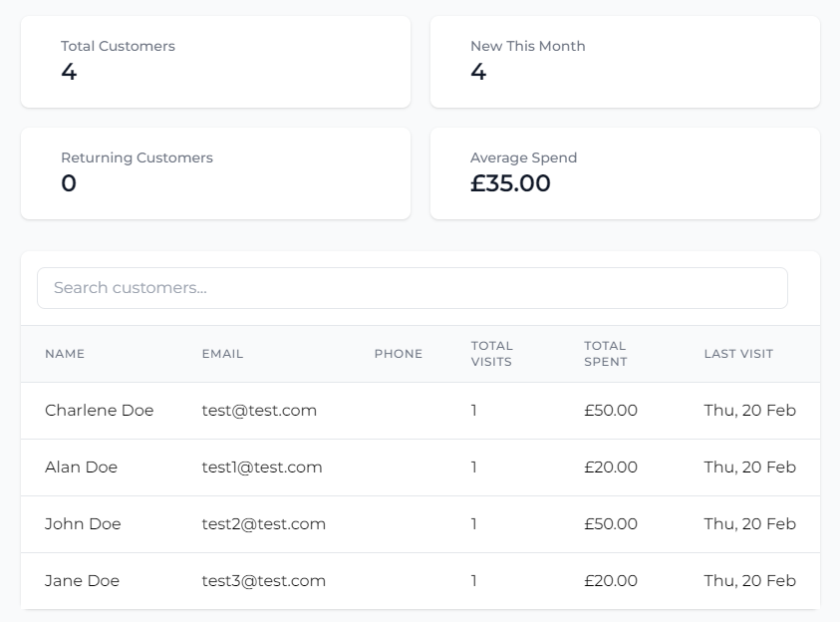Open the John Doe customer row
Screen dimensions: 840x622
[420, 524]
